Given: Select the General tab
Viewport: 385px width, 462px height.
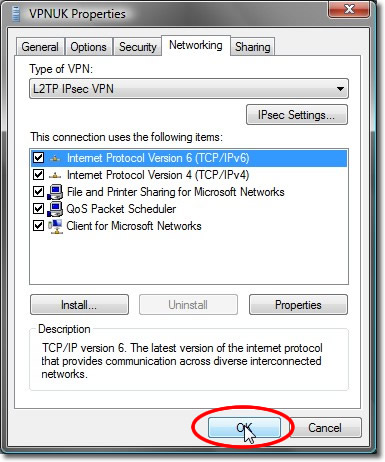Looking at the screenshot, I should [40, 47].
